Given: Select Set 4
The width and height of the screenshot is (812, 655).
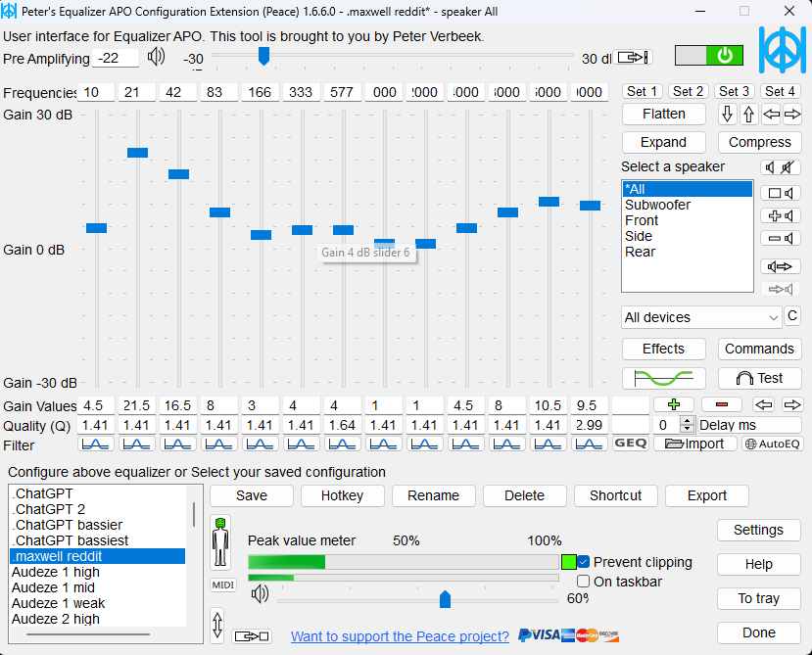Looking at the screenshot, I should coord(781,92).
